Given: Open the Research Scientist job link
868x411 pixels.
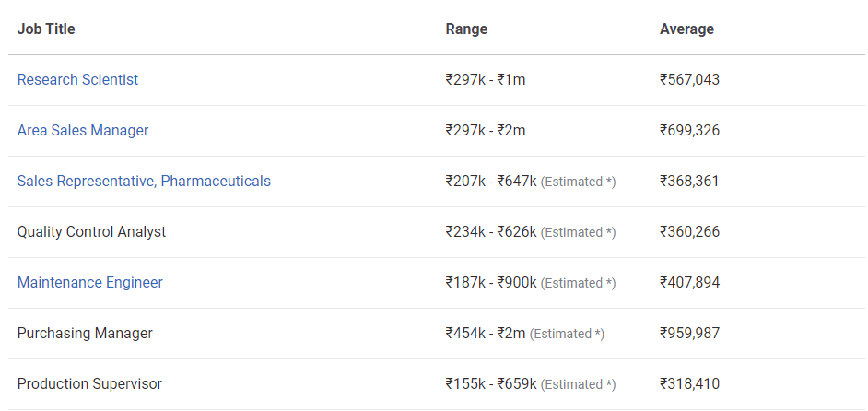Looking at the screenshot, I should pyautogui.click(x=77, y=80).
